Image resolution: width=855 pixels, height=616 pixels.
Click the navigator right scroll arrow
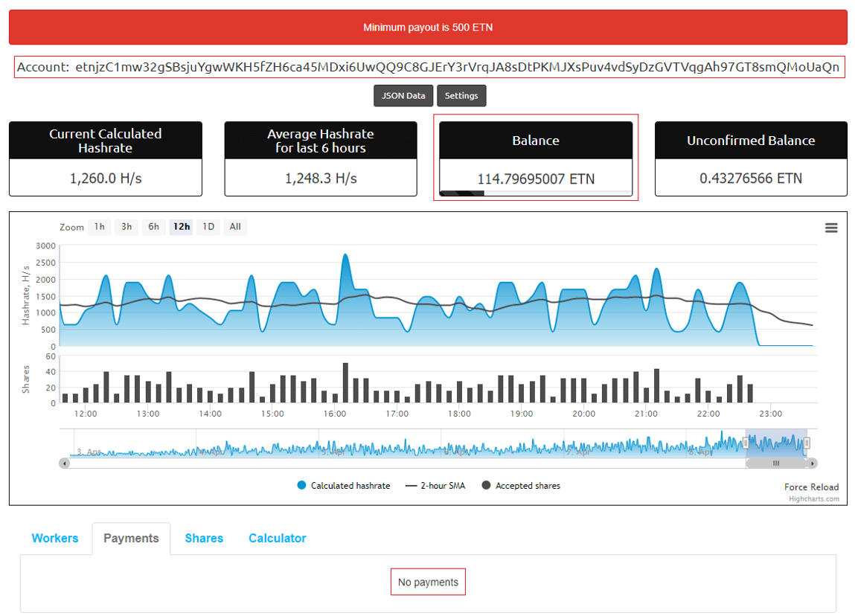(813, 463)
